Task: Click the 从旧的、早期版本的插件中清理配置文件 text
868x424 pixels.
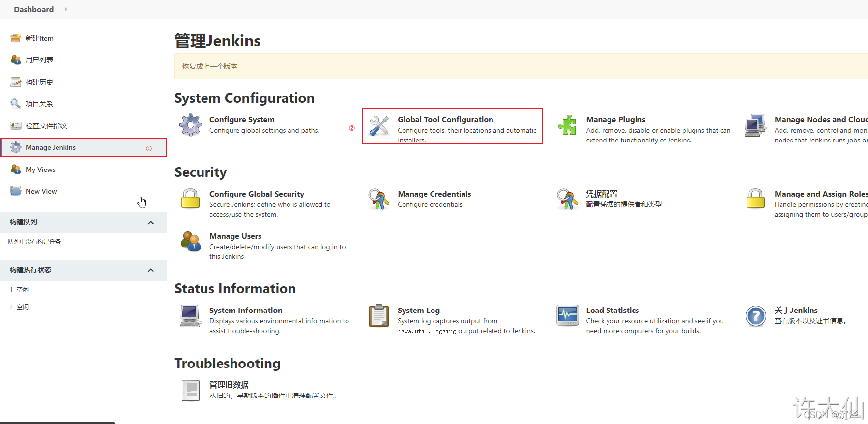Action: tap(273, 396)
